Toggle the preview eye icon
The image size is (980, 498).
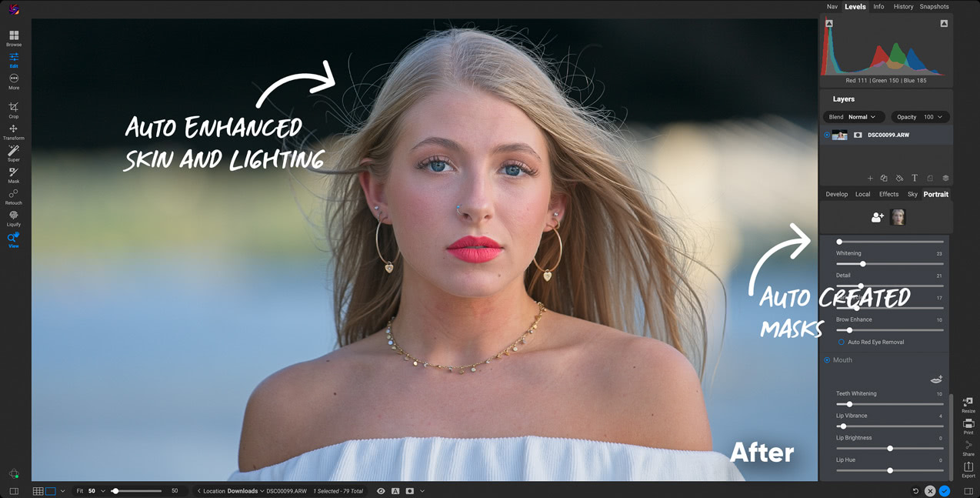(381, 491)
